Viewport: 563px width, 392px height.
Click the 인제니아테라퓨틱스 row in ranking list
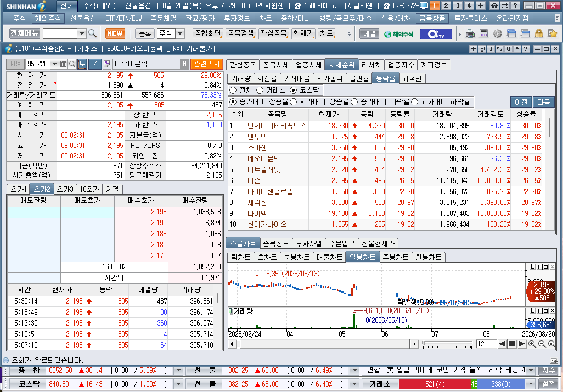[386, 126]
